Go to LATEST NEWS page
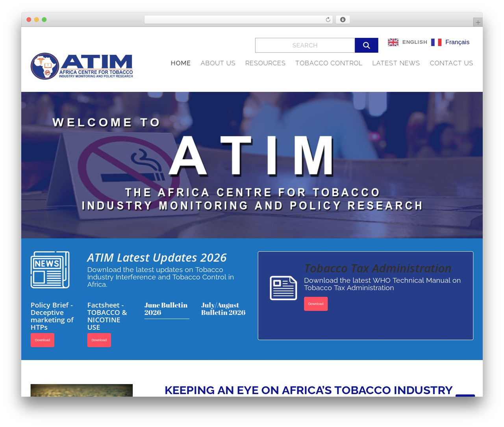Image resolution: width=504 pixels, height=427 pixels. [396, 63]
